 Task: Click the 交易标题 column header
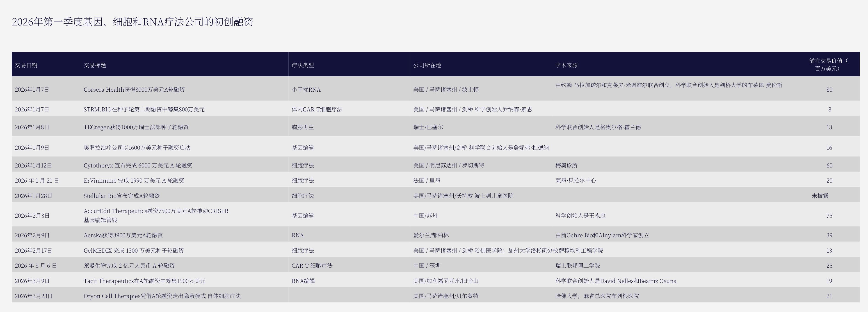click(95, 65)
